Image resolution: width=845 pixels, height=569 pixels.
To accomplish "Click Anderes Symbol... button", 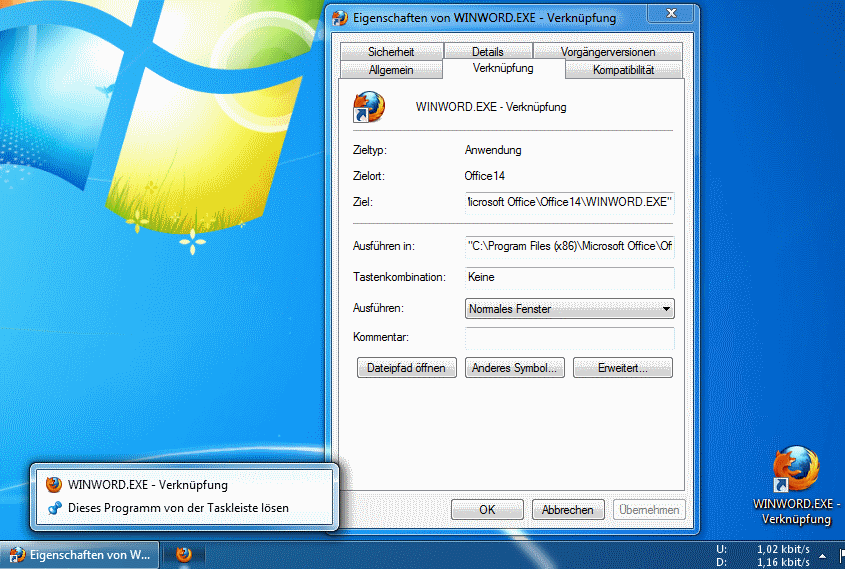I will tap(515, 367).
